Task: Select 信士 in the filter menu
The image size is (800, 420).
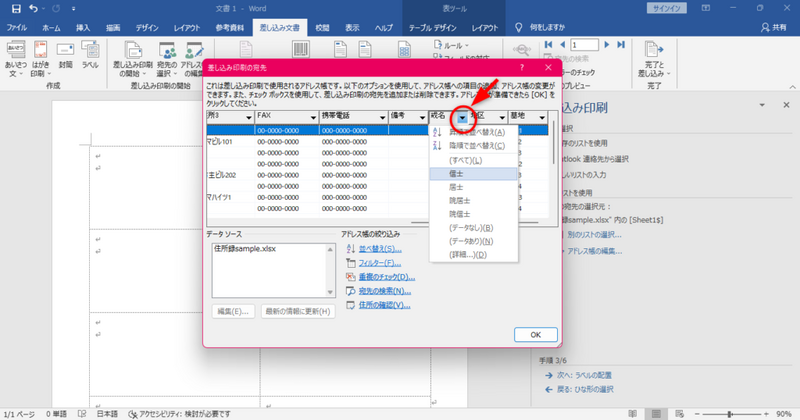Action: 473,174
